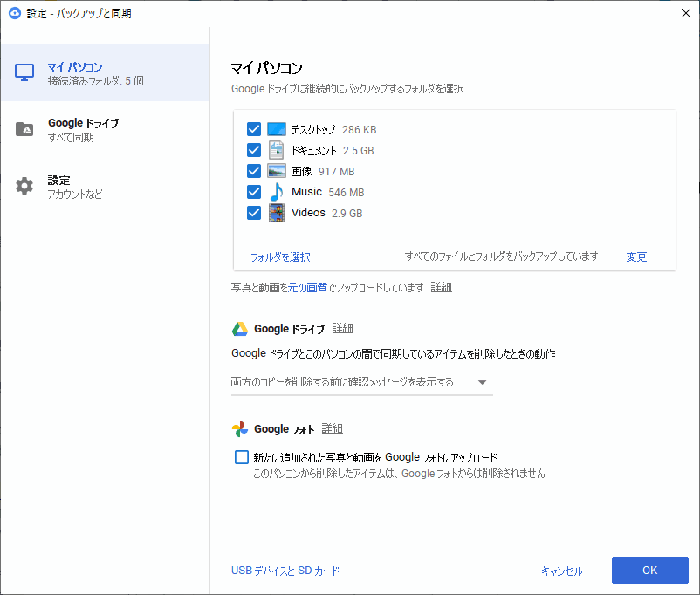
Task: Switch to the Google ドライブ sidebar tab
Action: [105, 129]
